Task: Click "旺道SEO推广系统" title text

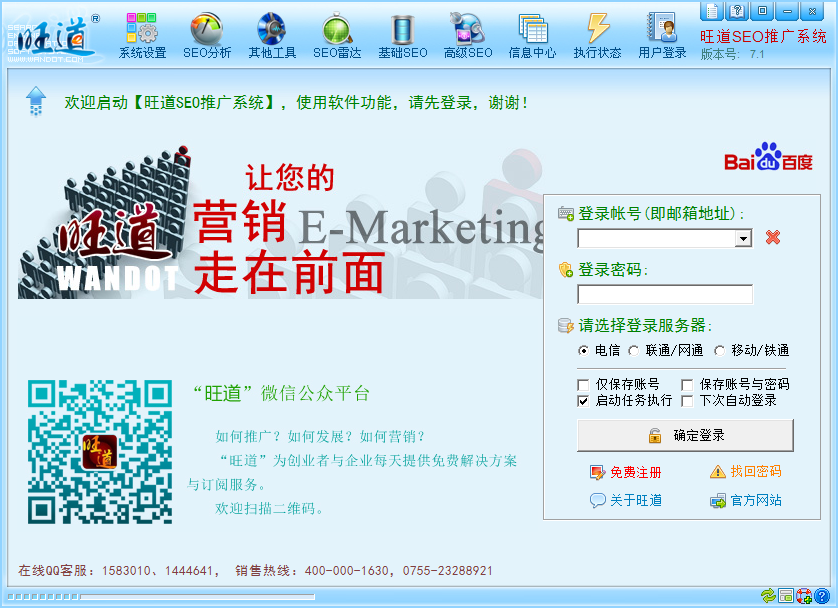Action: point(763,37)
